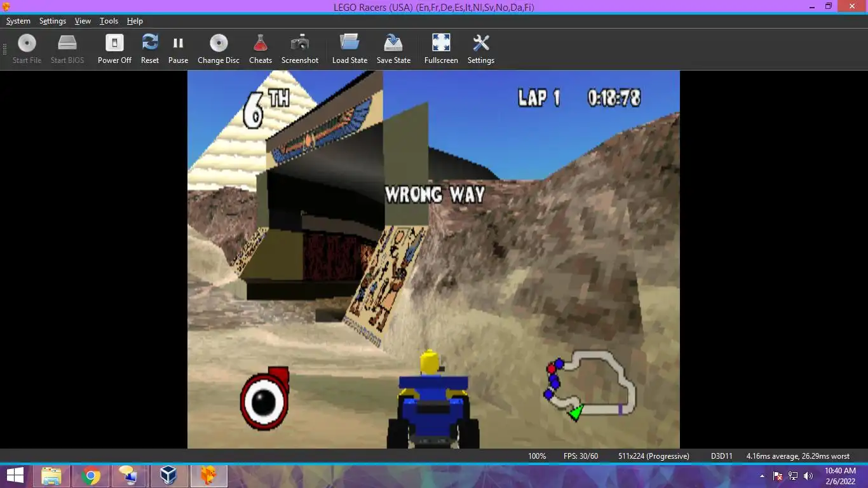Open File Explorer from taskbar
This screenshot has height=488, width=868.
(x=51, y=475)
